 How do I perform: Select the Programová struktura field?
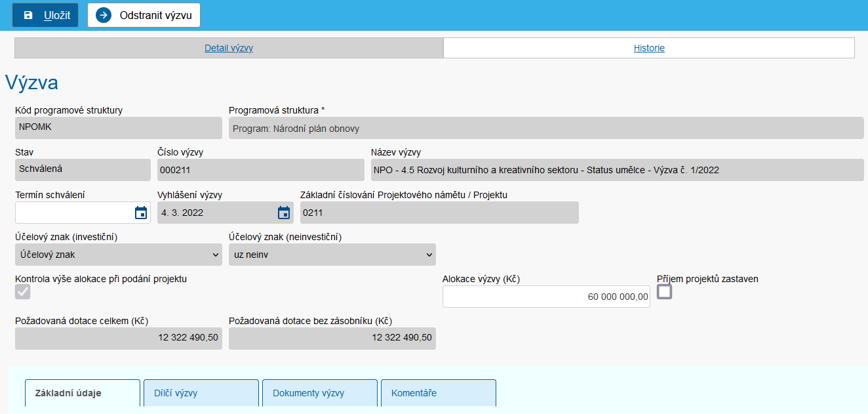(545, 129)
